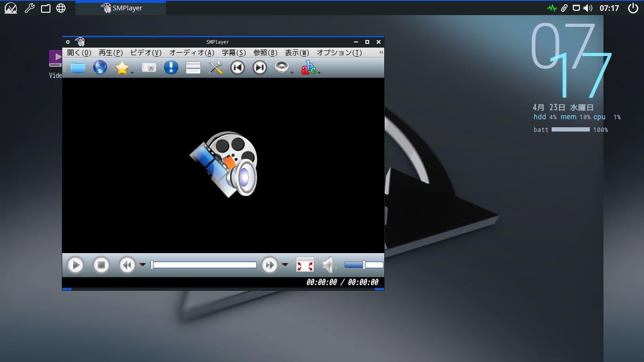Screen dimensions: 644x362
Task: Click the volume slider
Action: tap(363, 265)
